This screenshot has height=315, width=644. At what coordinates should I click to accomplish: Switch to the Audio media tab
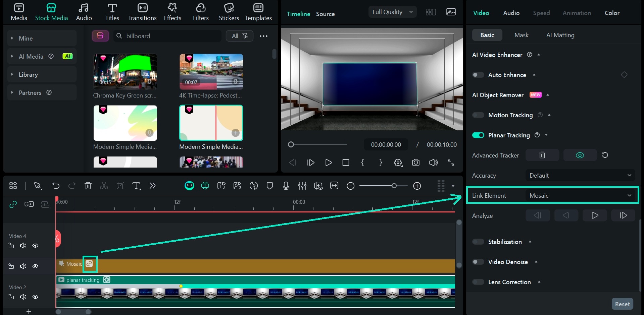[84, 12]
